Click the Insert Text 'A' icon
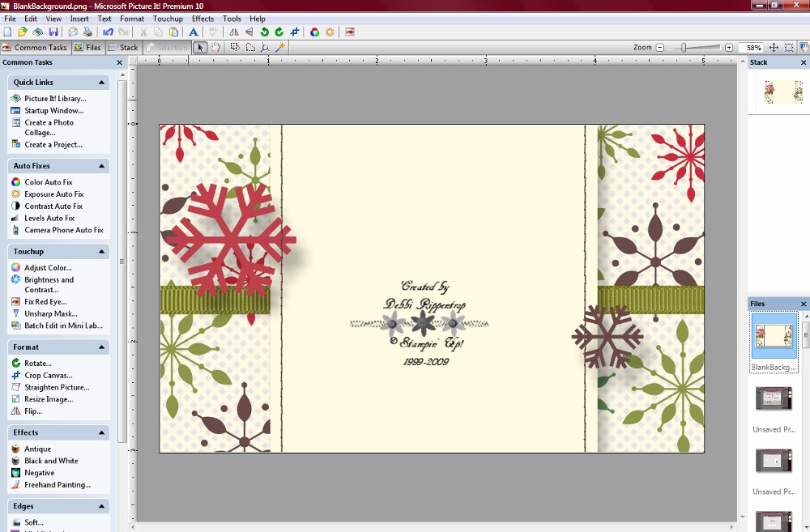This screenshot has height=532, width=810. [194, 32]
